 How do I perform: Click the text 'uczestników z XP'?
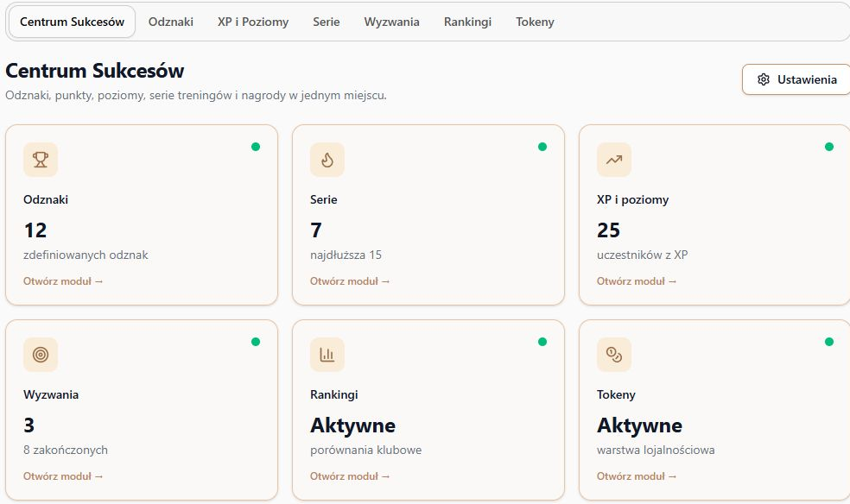(x=643, y=255)
